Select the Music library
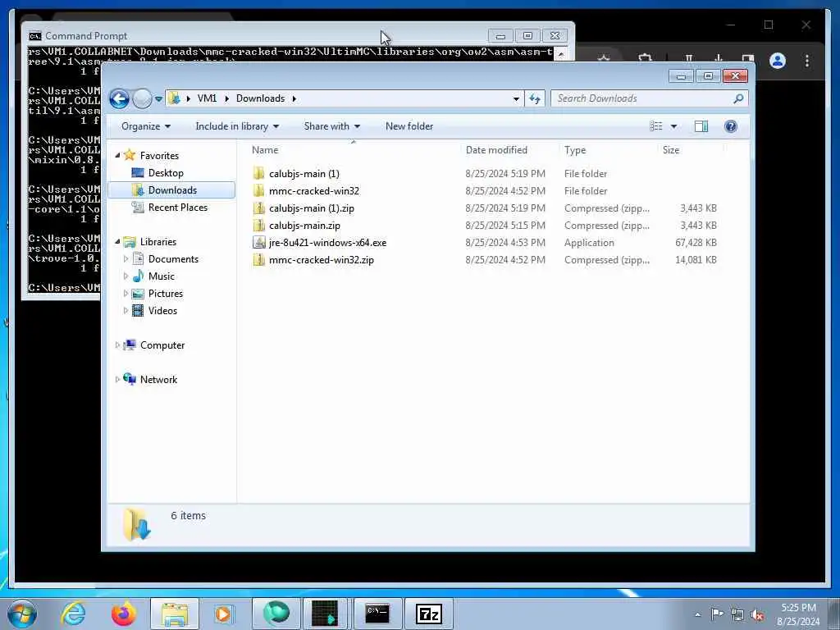Screen dimensions: 840x630 pyautogui.click(x=161, y=276)
